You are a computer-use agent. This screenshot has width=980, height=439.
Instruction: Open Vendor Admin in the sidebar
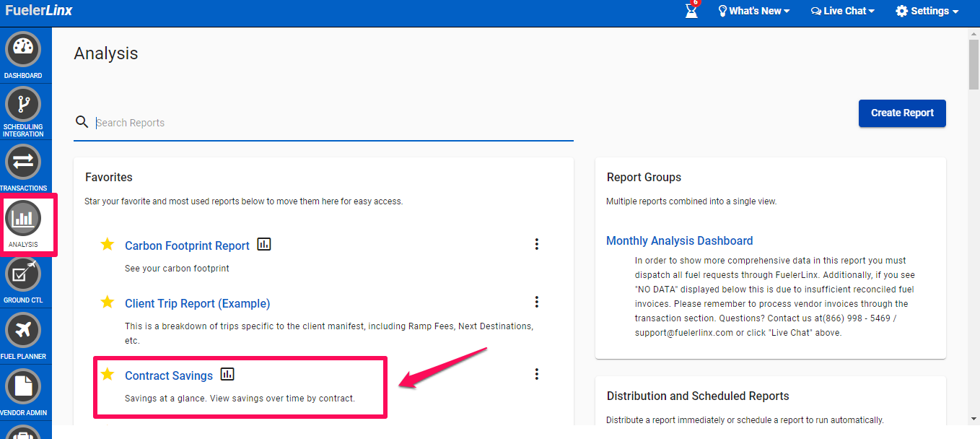(x=23, y=386)
